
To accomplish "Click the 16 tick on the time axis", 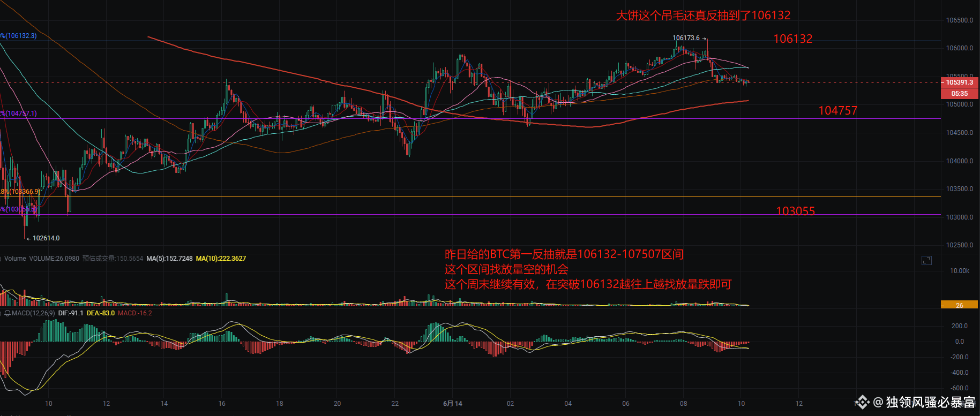I will click(x=222, y=404).
